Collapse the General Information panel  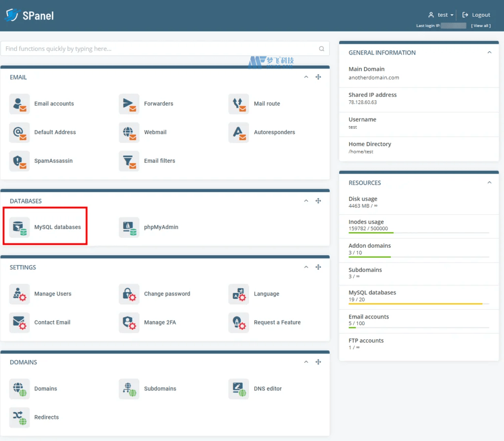489,53
